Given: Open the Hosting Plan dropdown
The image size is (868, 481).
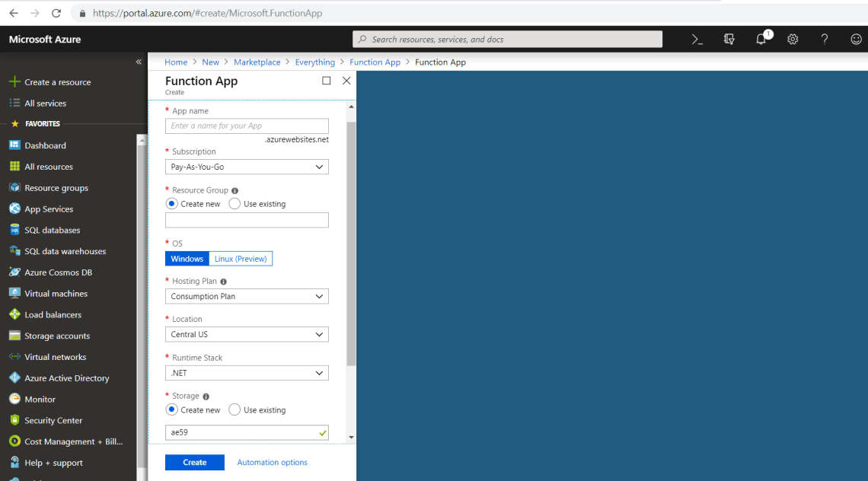Looking at the screenshot, I should 247,296.
